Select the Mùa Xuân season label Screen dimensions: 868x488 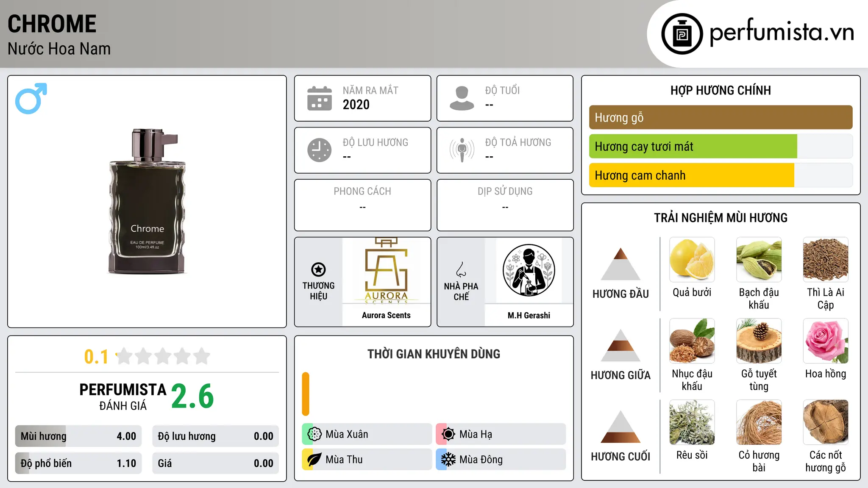pyautogui.click(x=347, y=434)
